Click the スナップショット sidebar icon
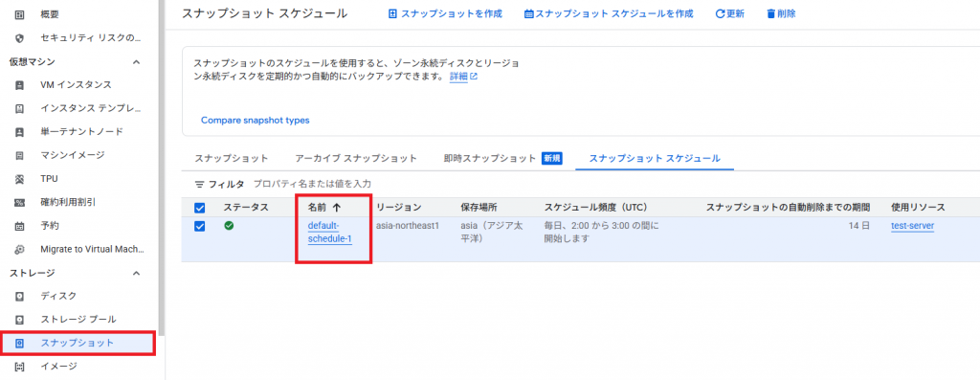The image size is (980, 380). 19,343
